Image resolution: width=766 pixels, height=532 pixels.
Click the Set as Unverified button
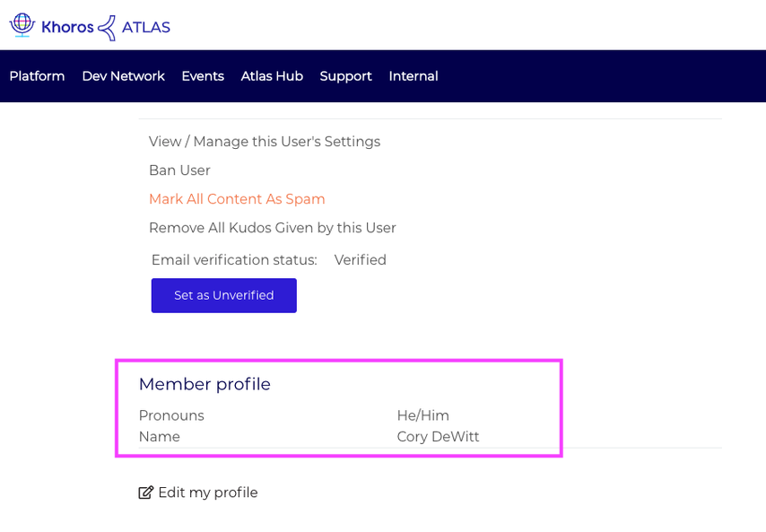(x=223, y=295)
